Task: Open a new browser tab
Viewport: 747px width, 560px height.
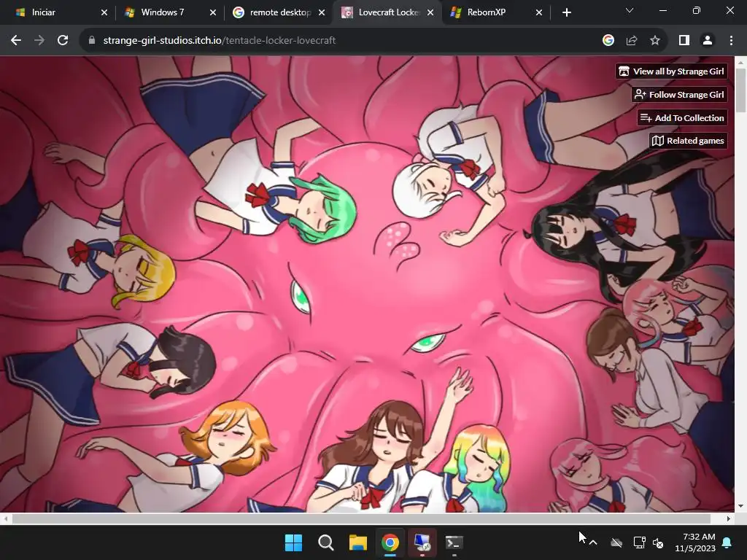Action: (x=566, y=12)
